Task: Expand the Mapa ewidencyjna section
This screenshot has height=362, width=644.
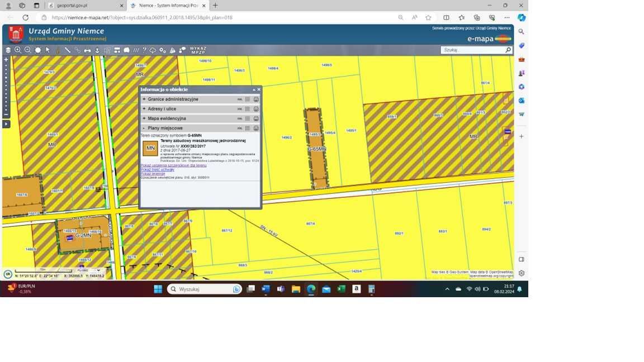Action: (x=144, y=118)
